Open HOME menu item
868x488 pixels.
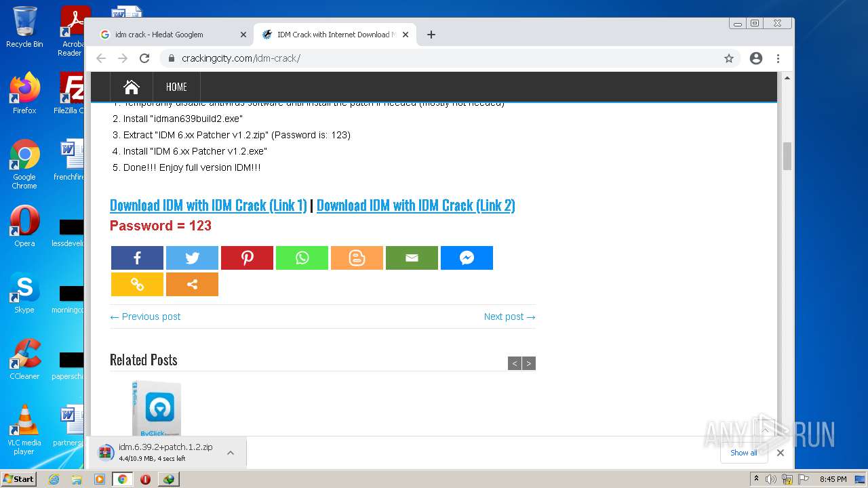click(176, 87)
